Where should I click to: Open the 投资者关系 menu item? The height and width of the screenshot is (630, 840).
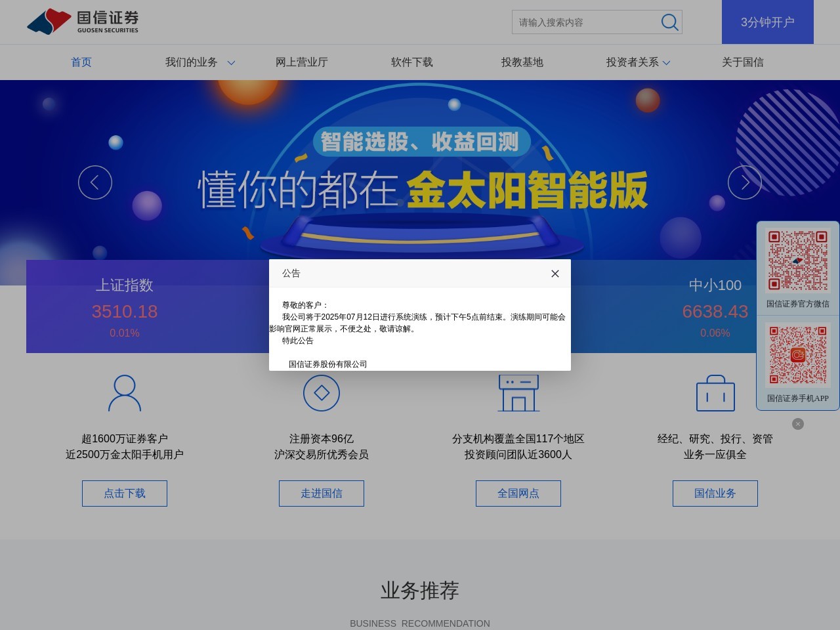(x=633, y=62)
